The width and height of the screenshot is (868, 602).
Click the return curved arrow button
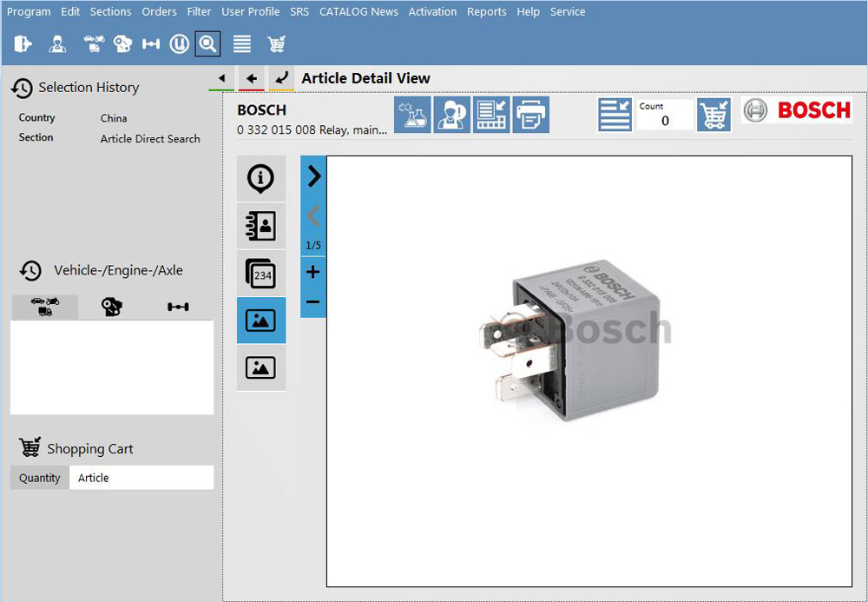(x=282, y=79)
